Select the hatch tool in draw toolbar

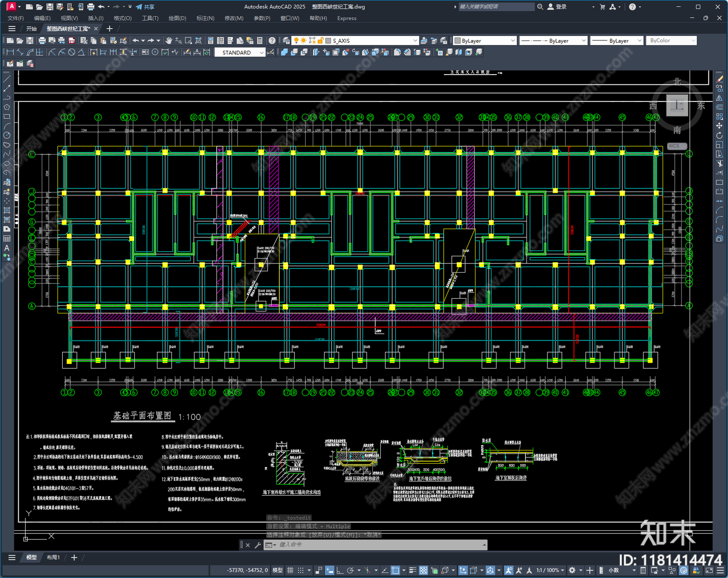pos(6,210)
